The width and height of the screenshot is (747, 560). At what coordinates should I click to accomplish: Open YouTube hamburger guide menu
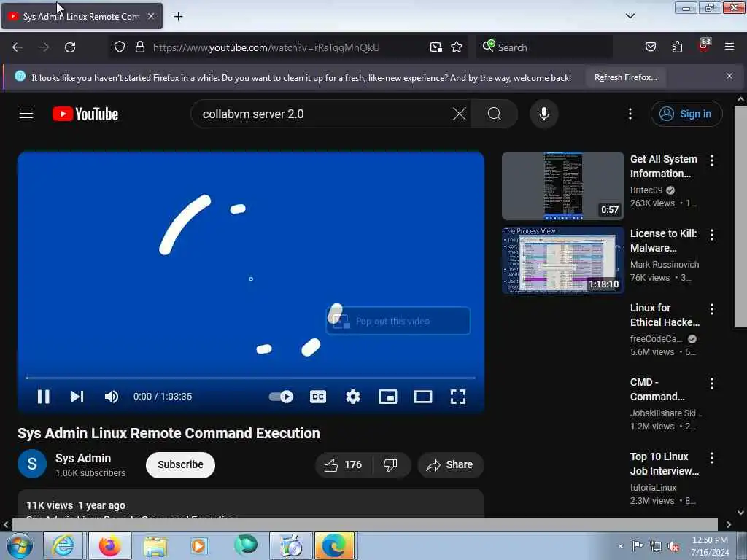[x=26, y=114]
